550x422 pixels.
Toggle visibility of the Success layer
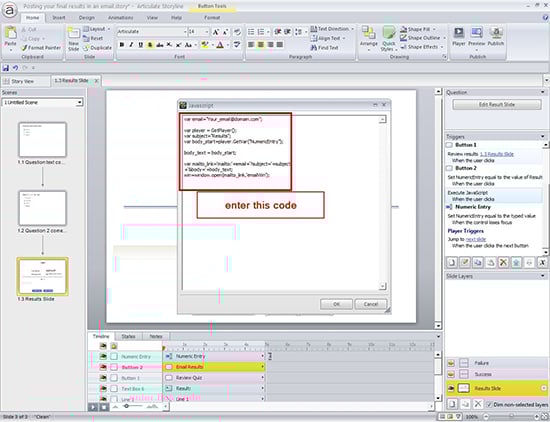coord(451,374)
